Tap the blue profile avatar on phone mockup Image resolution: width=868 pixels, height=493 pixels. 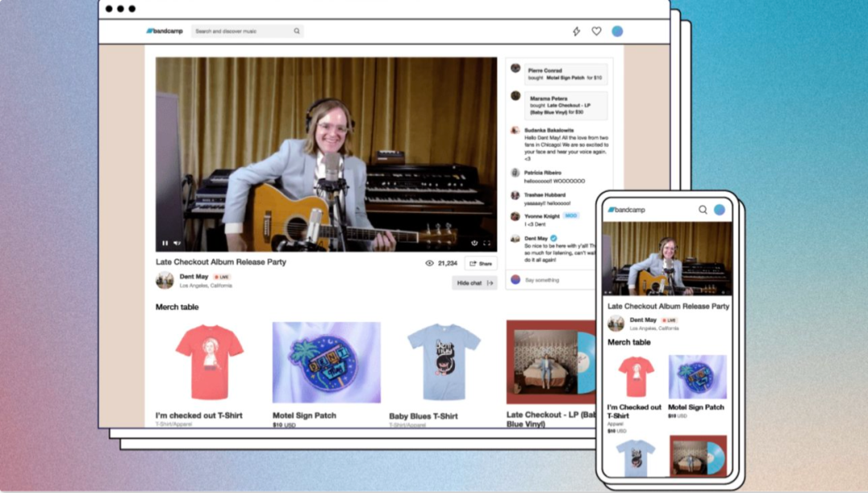pyautogui.click(x=719, y=210)
